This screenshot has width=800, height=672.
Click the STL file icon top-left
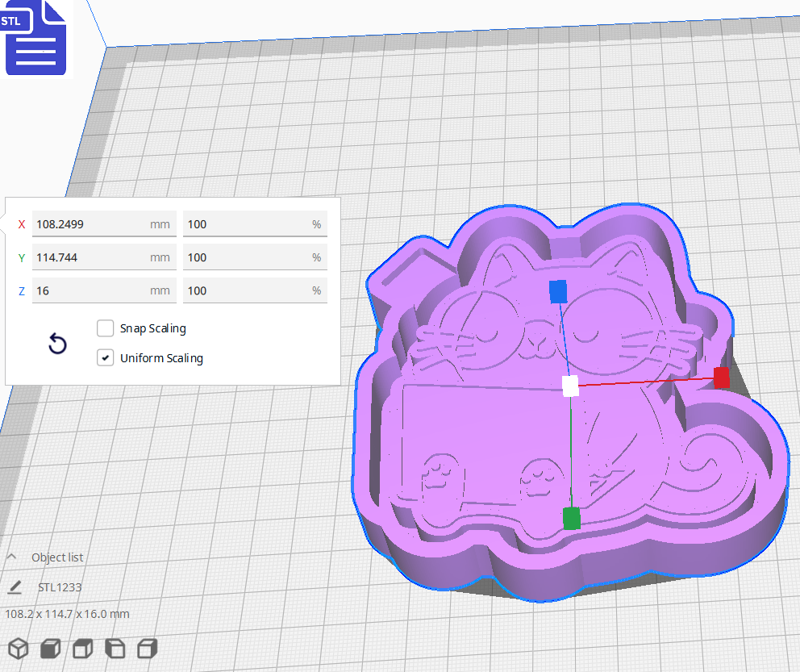click(x=35, y=38)
